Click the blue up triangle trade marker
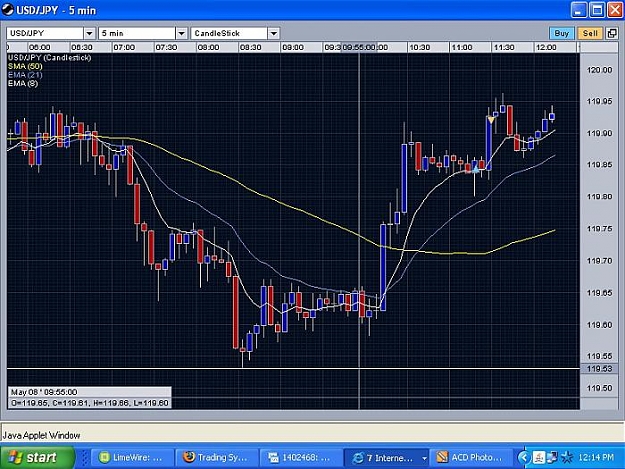Image resolution: width=625 pixels, height=469 pixels. coord(476,169)
